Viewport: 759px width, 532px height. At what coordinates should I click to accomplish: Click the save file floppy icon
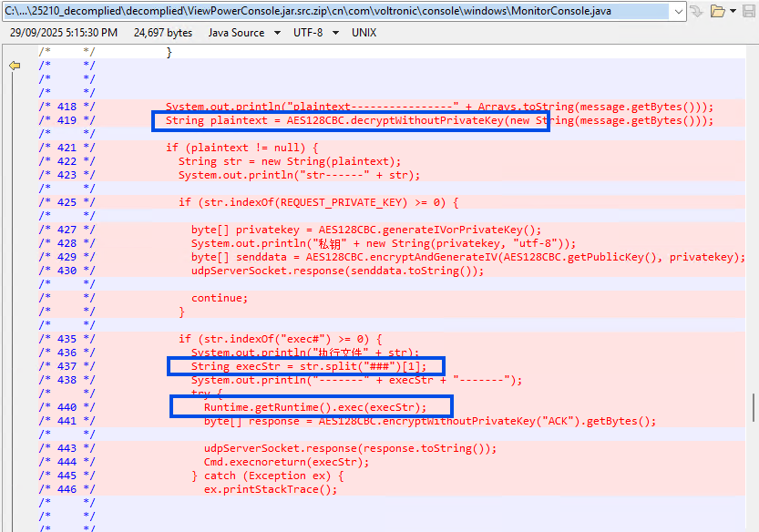pyautogui.click(x=747, y=11)
